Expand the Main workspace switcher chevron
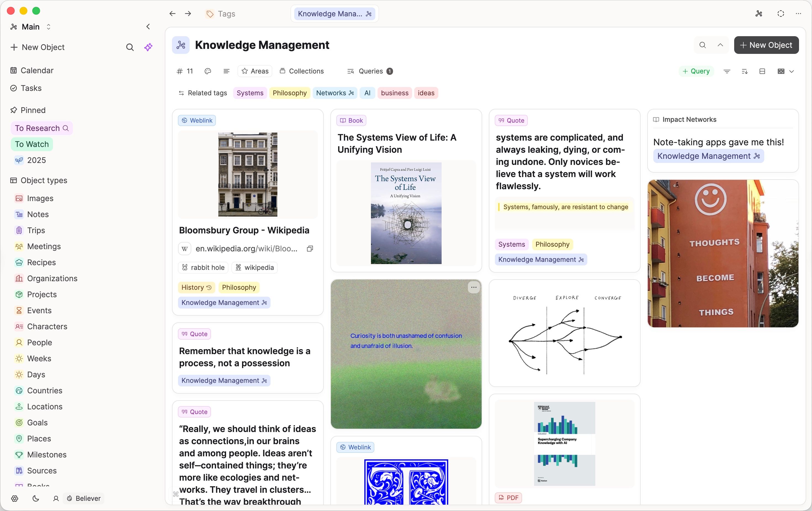This screenshot has width=812, height=511. tap(49, 27)
